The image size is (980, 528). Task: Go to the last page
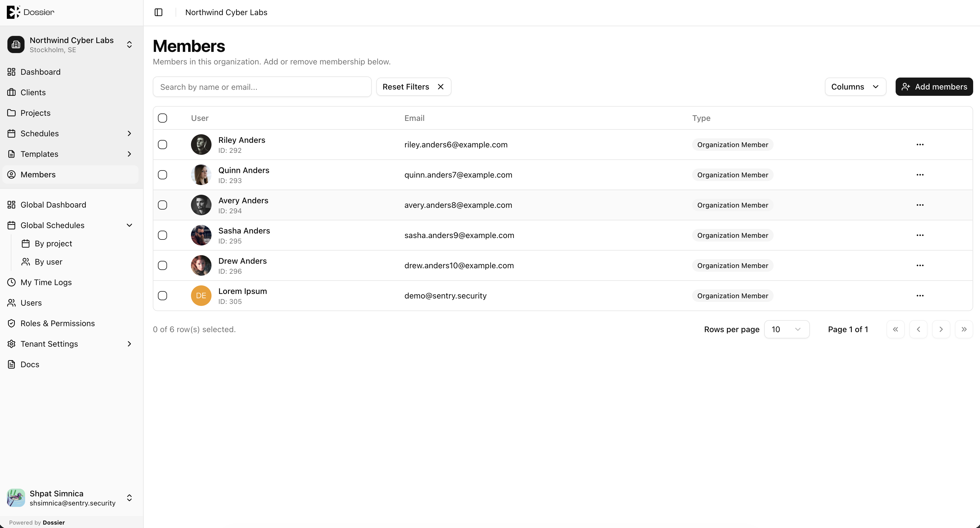(964, 329)
